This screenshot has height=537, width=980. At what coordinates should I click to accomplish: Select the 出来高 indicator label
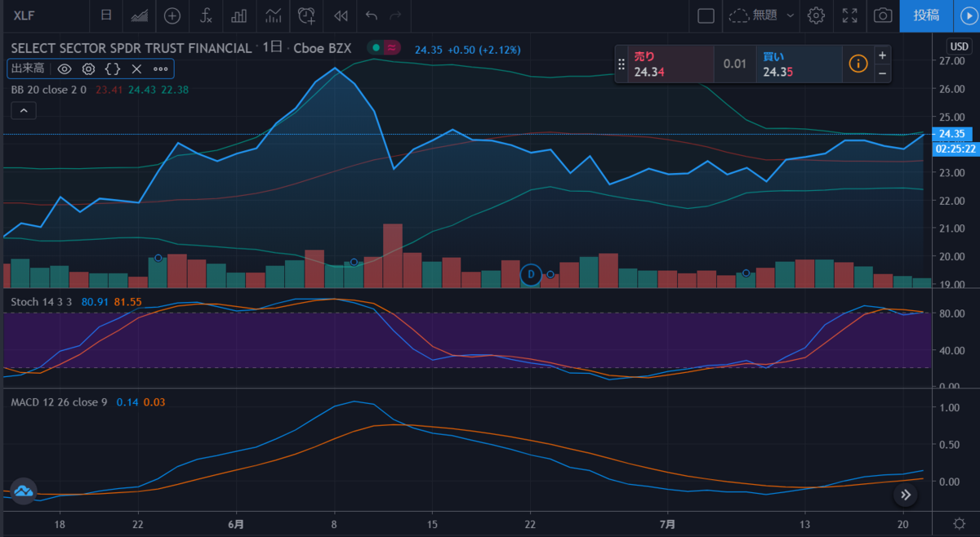28,69
